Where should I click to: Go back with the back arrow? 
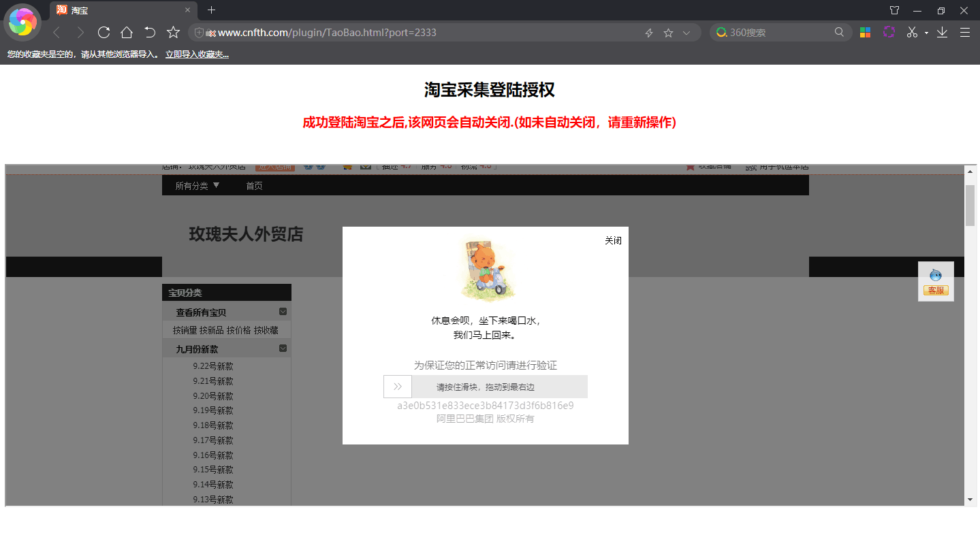[x=57, y=33]
